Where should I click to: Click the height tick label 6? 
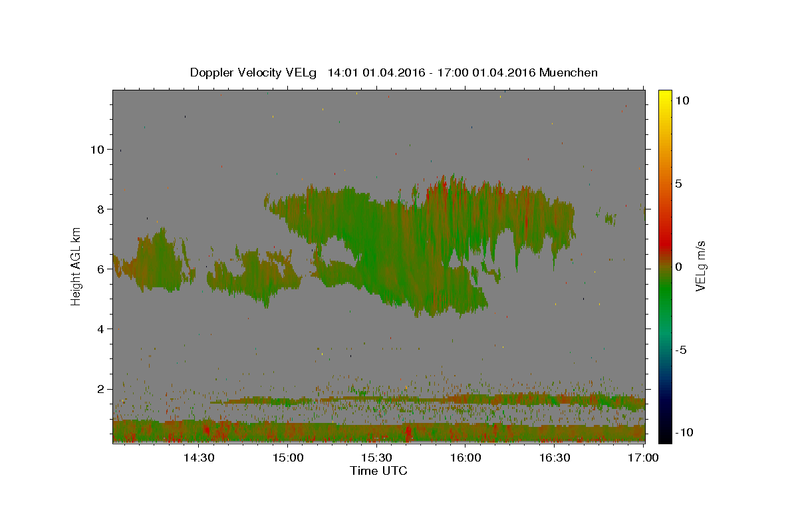[x=100, y=269]
